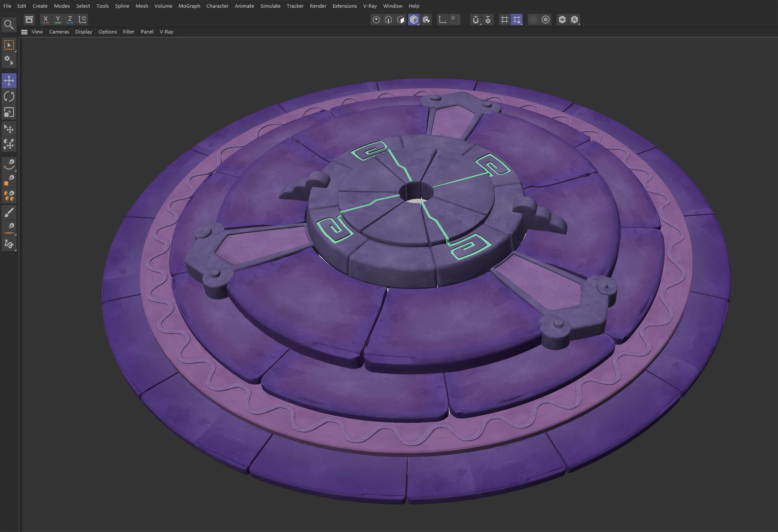Activate the Move tool
This screenshot has height=532, width=778.
click(x=9, y=80)
